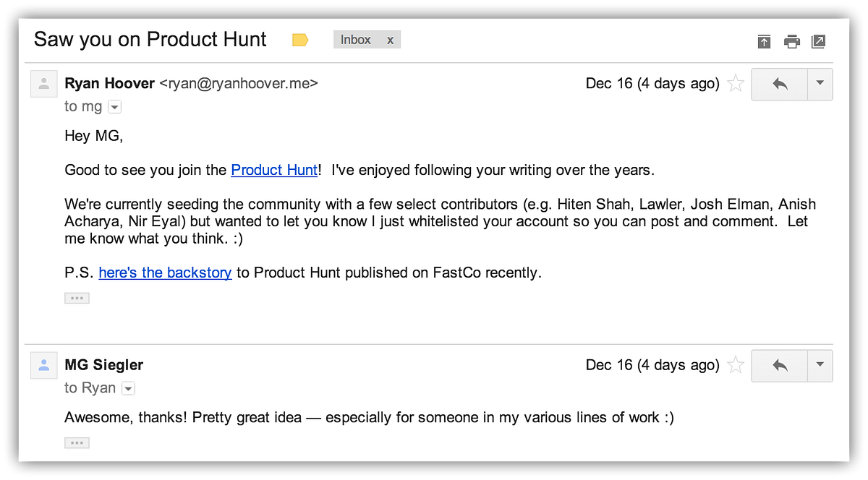The width and height of the screenshot is (868, 480).
Task: Click Ryan Hoover's avatar thumbnail
Action: point(43,84)
